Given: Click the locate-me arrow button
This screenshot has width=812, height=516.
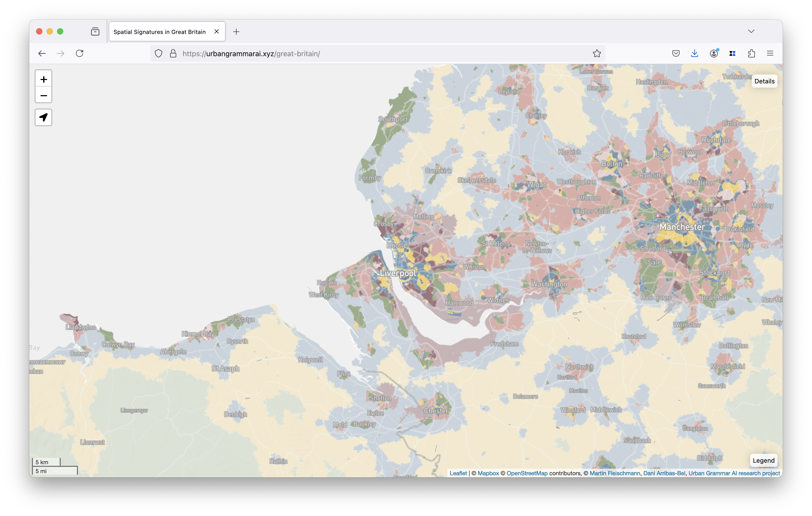Looking at the screenshot, I should (x=43, y=118).
